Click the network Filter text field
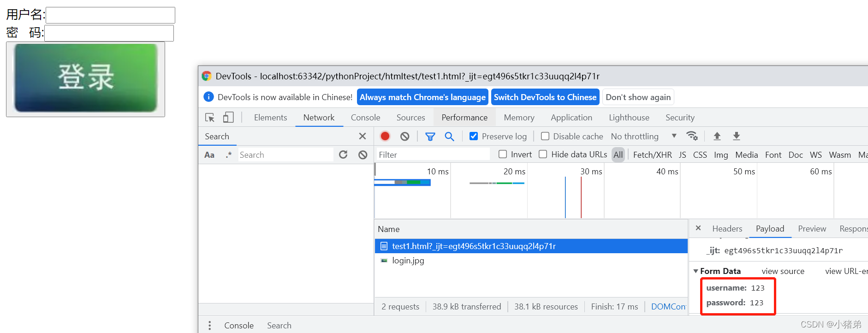This screenshot has width=868, height=333. coord(433,155)
